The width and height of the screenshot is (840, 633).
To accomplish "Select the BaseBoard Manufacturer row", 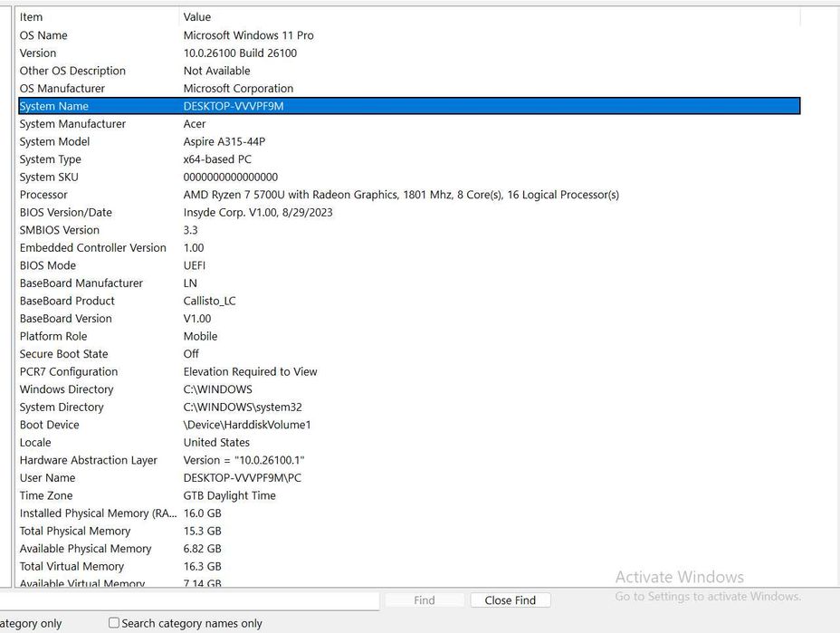I will coord(409,283).
